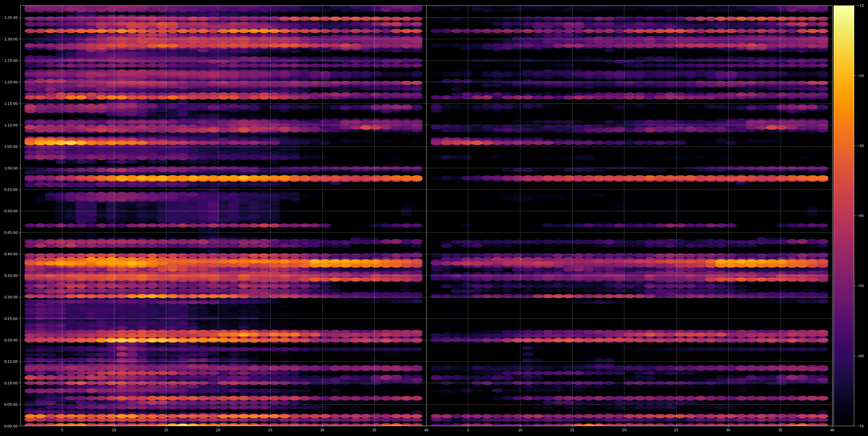Click the 1:20:00 time axis label
Image resolution: width=868 pixels, height=436 pixels.
[x=11, y=82]
